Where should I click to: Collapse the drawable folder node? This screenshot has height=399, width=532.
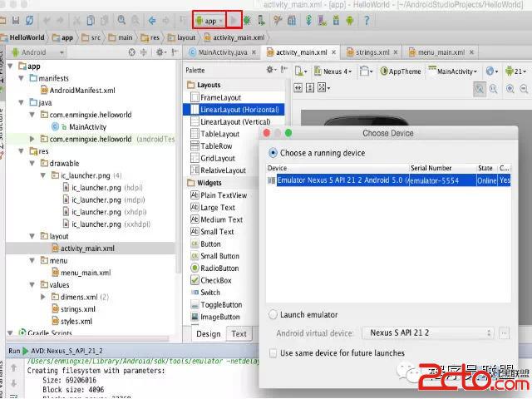pos(32,163)
